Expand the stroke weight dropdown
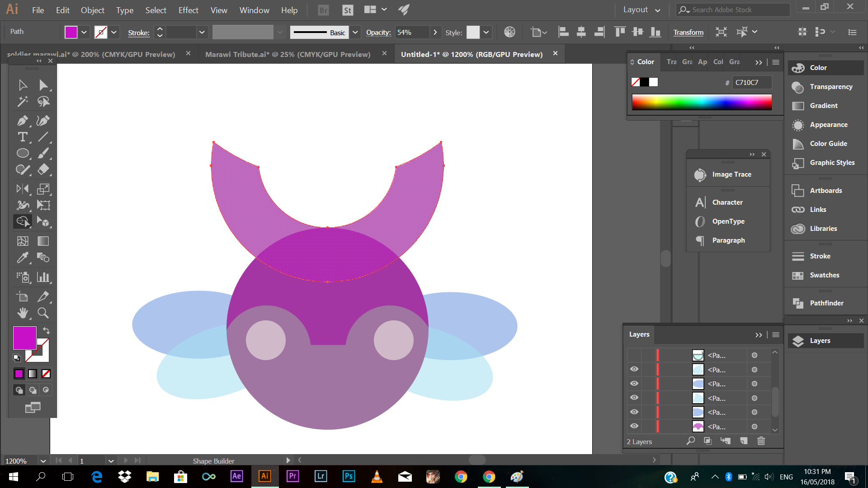The height and width of the screenshot is (488, 868). pos(202,33)
